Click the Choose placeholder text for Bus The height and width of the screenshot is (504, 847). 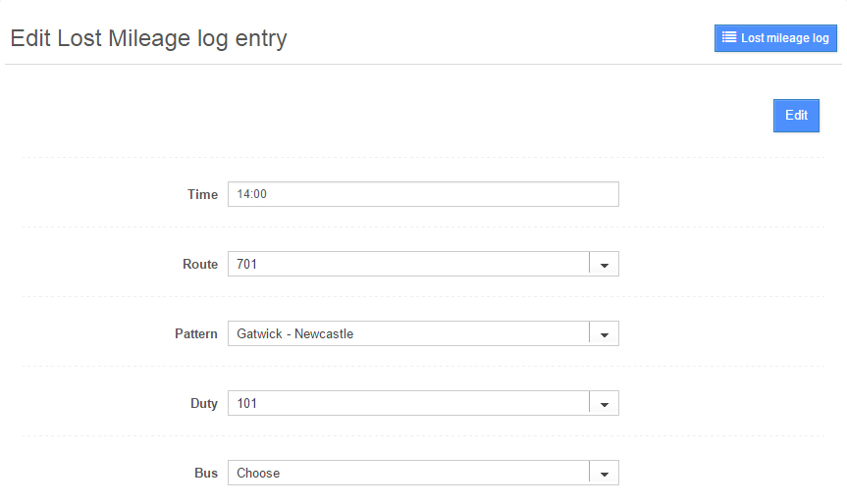point(258,474)
